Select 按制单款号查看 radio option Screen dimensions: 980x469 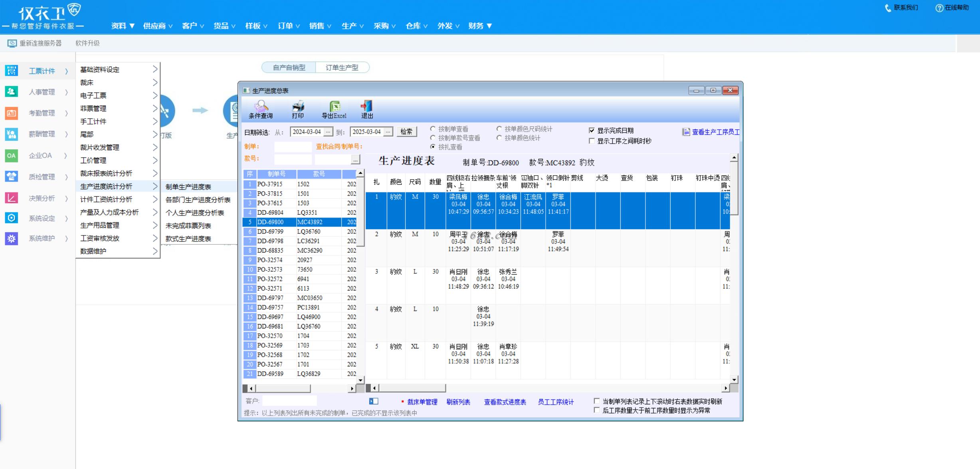(x=433, y=138)
